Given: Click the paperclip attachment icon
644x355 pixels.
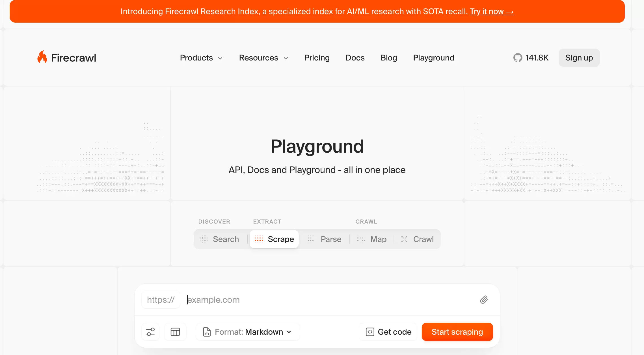Looking at the screenshot, I should click(x=484, y=300).
